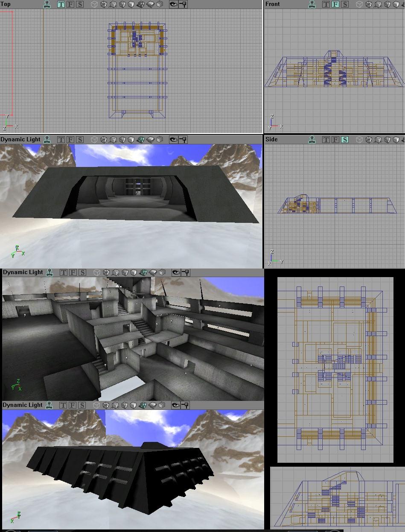Pick BSP Cuts icon in Top viewport toolbar
The height and width of the screenshot is (532, 405).
coord(131,4)
